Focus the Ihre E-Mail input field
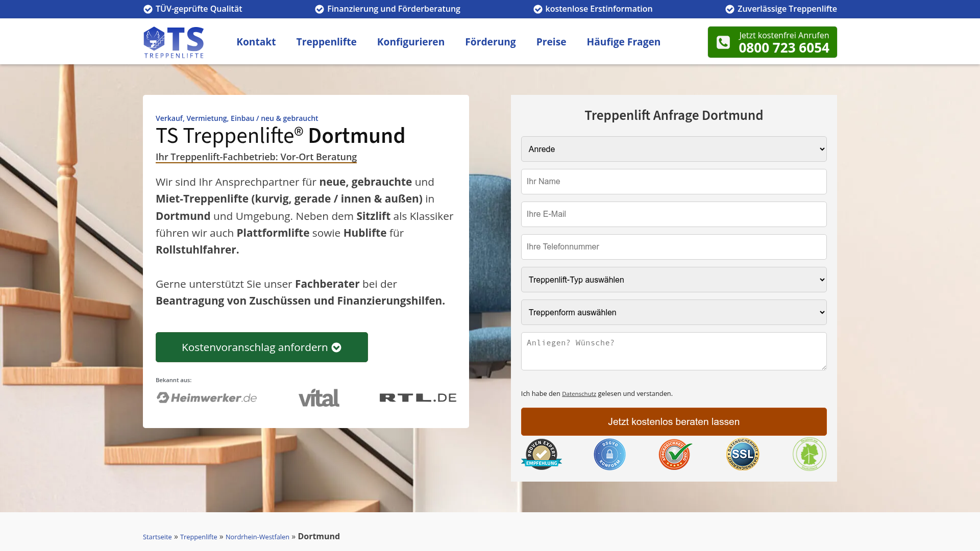Viewport: 980px width, 551px height. [x=674, y=214]
